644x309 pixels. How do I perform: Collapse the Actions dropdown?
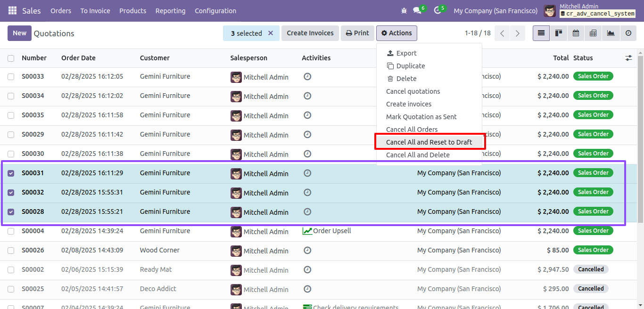(396, 33)
